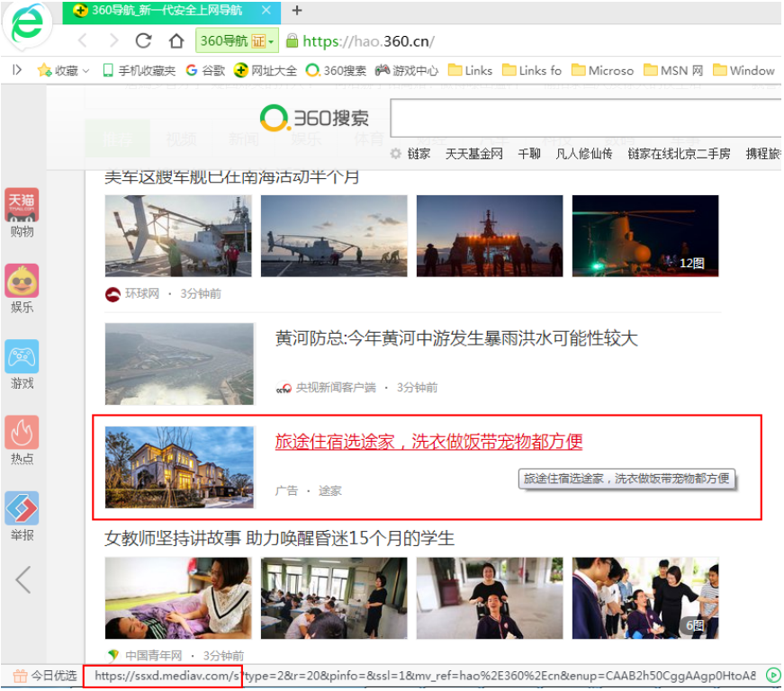The height and width of the screenshot is (691, 784).
Task: Click the 360 search input field
Action: point(585,118)
